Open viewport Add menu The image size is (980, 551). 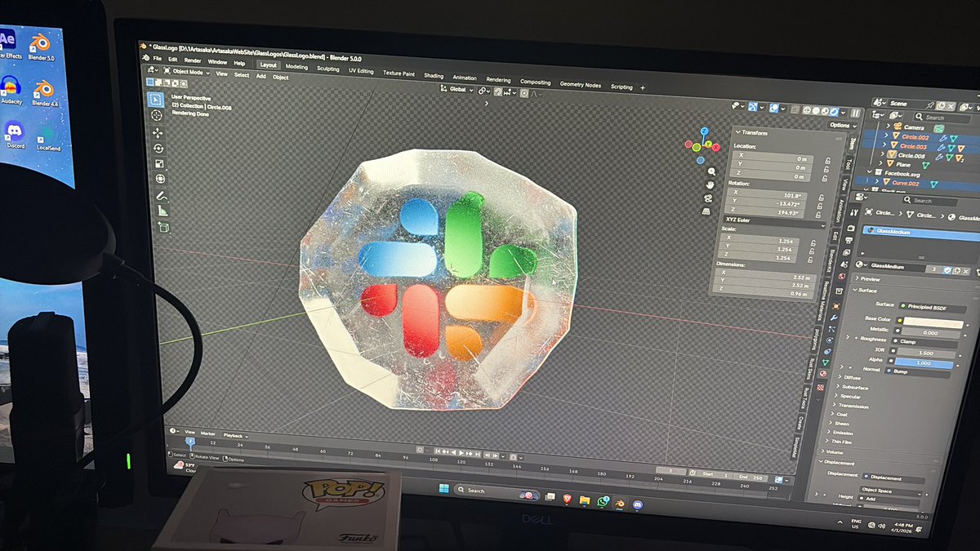point(261,76)
